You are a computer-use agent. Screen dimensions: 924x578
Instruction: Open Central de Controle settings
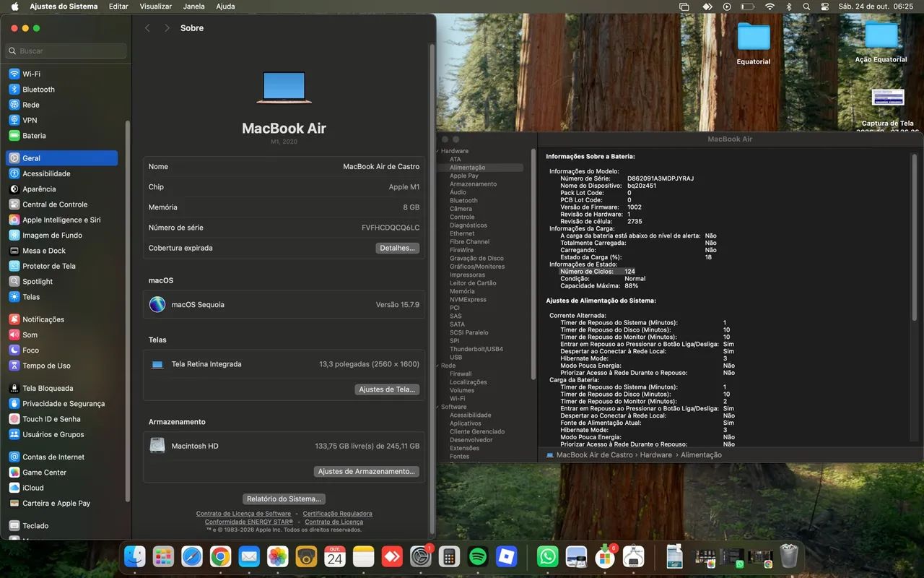pos(61,204)
